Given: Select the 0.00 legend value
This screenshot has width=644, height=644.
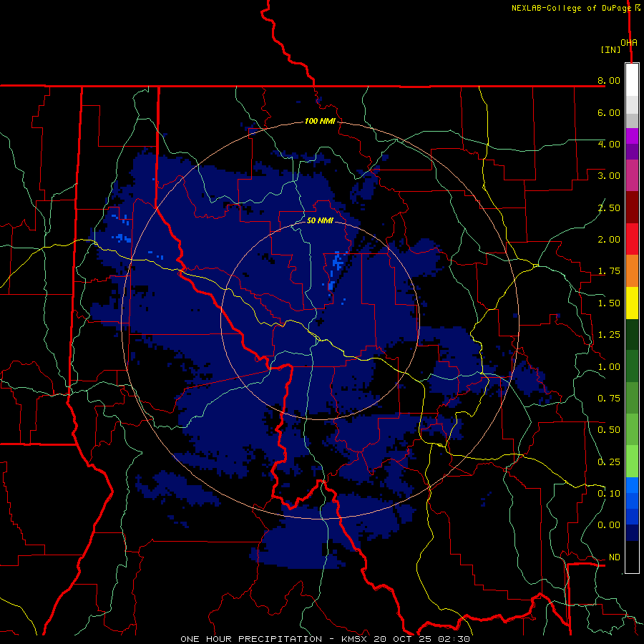Looking at the screenshot, I should [x=609, y=525].
